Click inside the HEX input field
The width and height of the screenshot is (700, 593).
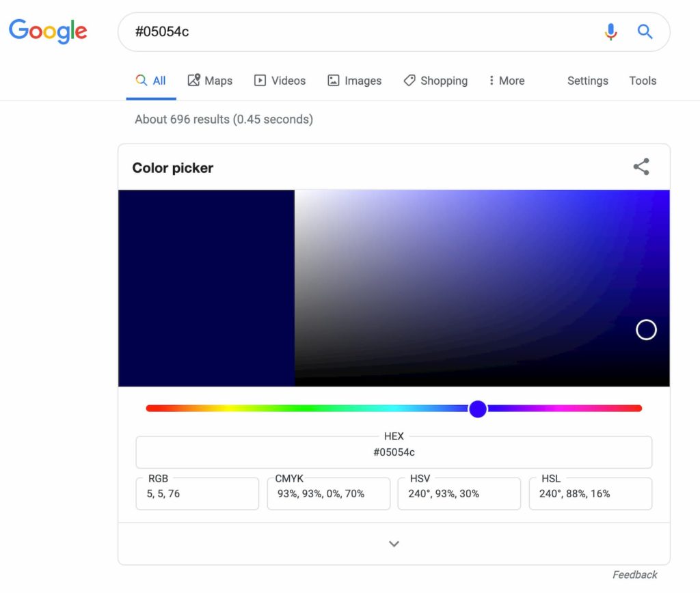click(394, 452)
